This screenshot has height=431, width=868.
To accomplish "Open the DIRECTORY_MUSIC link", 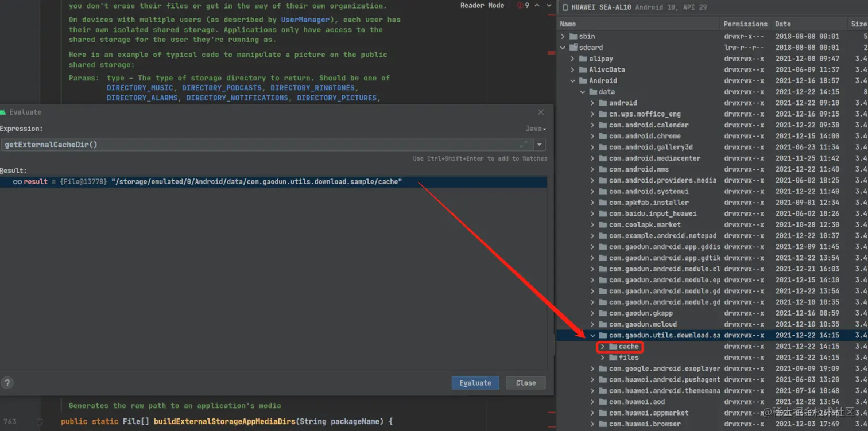I will (139, 88).
